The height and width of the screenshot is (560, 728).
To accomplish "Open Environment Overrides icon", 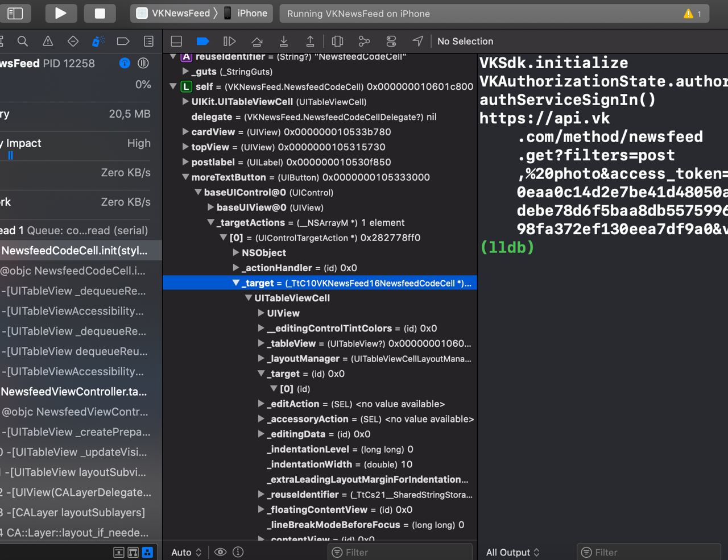I will coord(391,41).
